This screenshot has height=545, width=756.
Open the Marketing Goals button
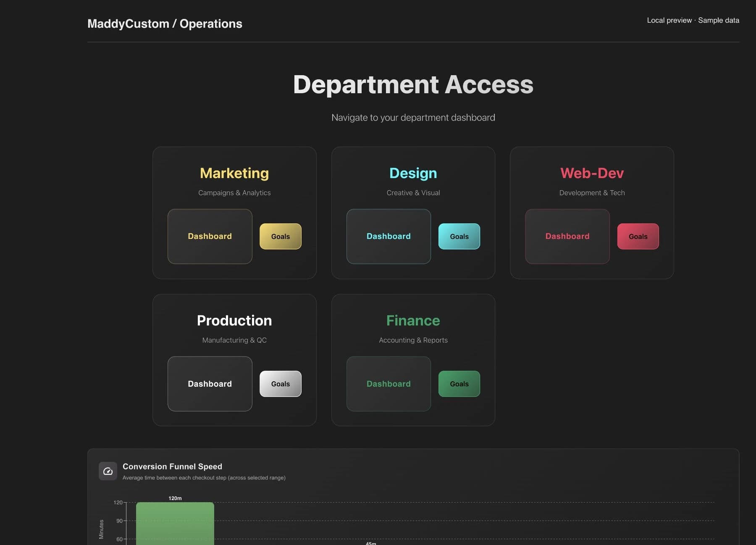pyautogui.click(x=281, y=236)
